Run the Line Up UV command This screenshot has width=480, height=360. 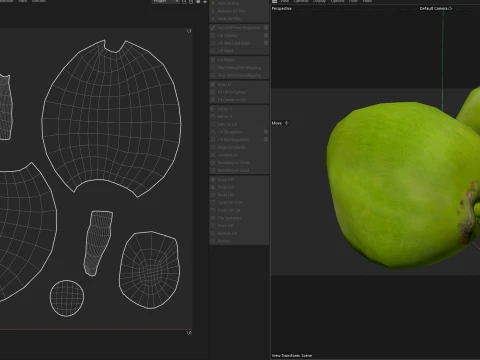[x=239, y=124]
